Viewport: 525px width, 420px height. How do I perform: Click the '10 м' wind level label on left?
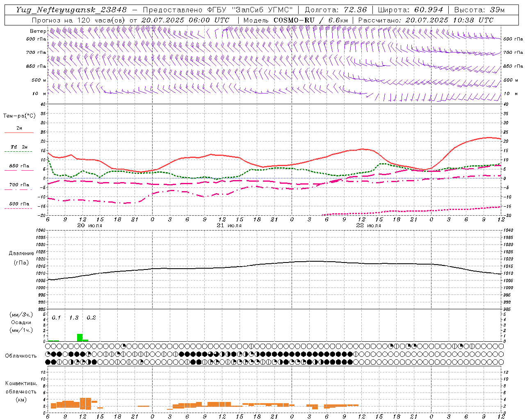click(40, 94)
